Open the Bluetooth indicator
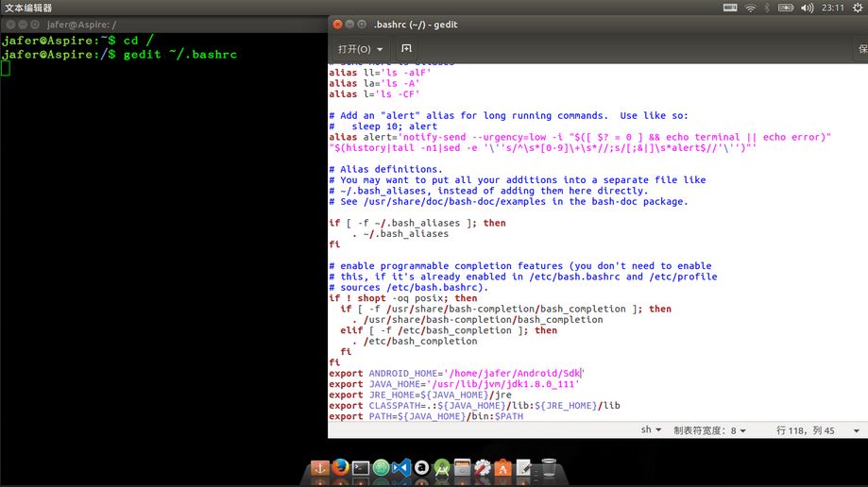The width and height of the screenshot is (868, 487). 767,8
